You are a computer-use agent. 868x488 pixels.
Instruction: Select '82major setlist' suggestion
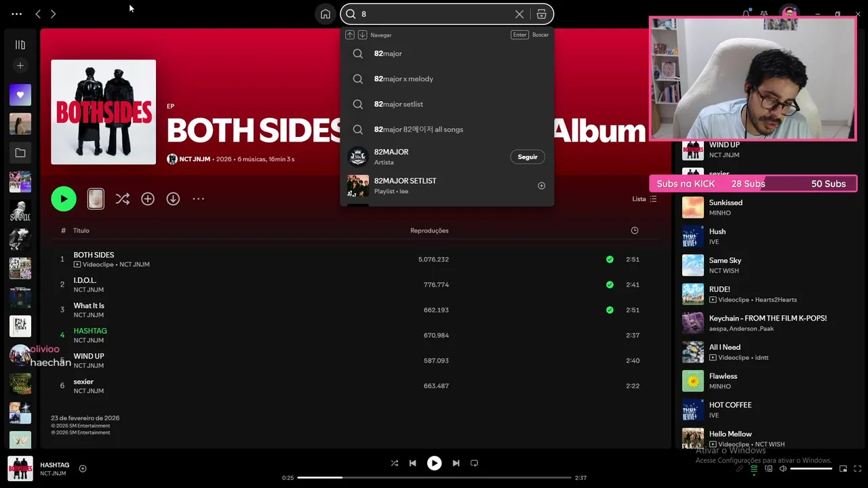point(447,104)
